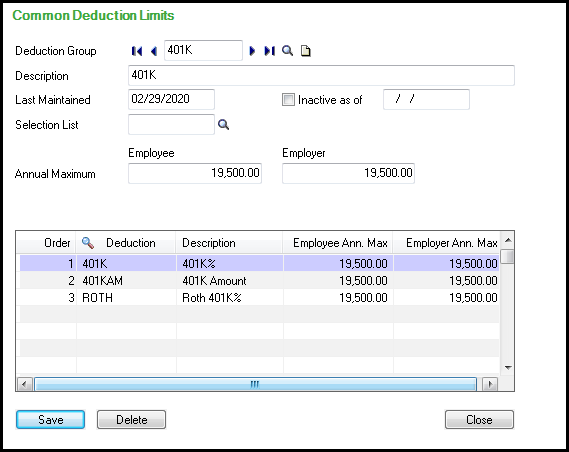This screenshot has width=569, height=452.
Task: Click the Close button
Action: click(x=479, y=420)
